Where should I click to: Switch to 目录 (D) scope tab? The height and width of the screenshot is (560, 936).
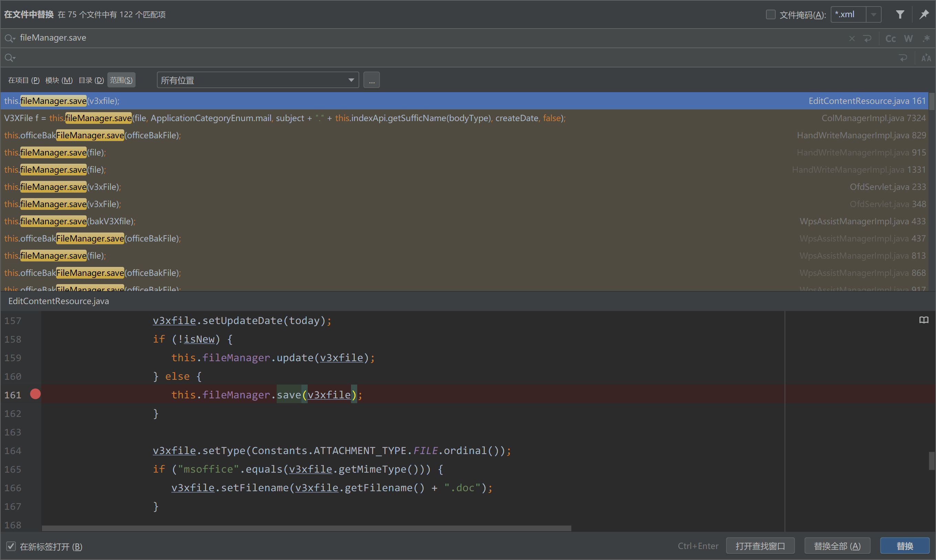[x=91, y=80]
